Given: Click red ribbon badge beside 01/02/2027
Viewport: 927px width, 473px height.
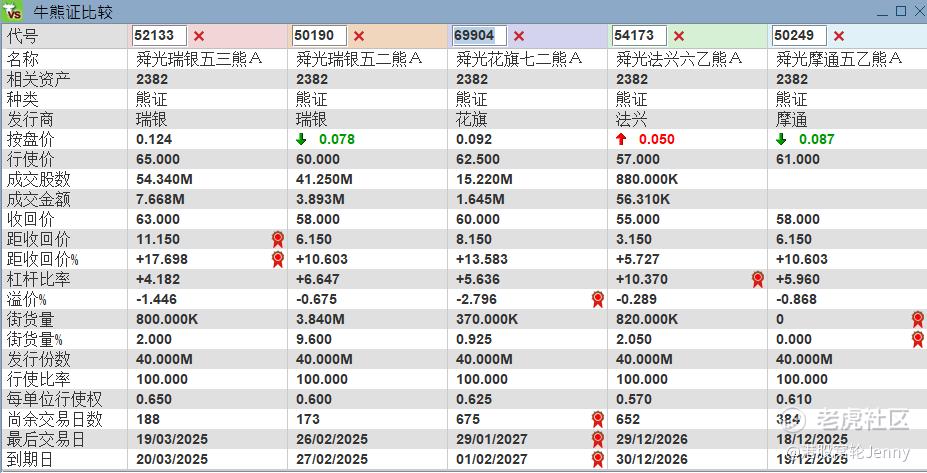Looking at the screenshot, I should point(598,459).
